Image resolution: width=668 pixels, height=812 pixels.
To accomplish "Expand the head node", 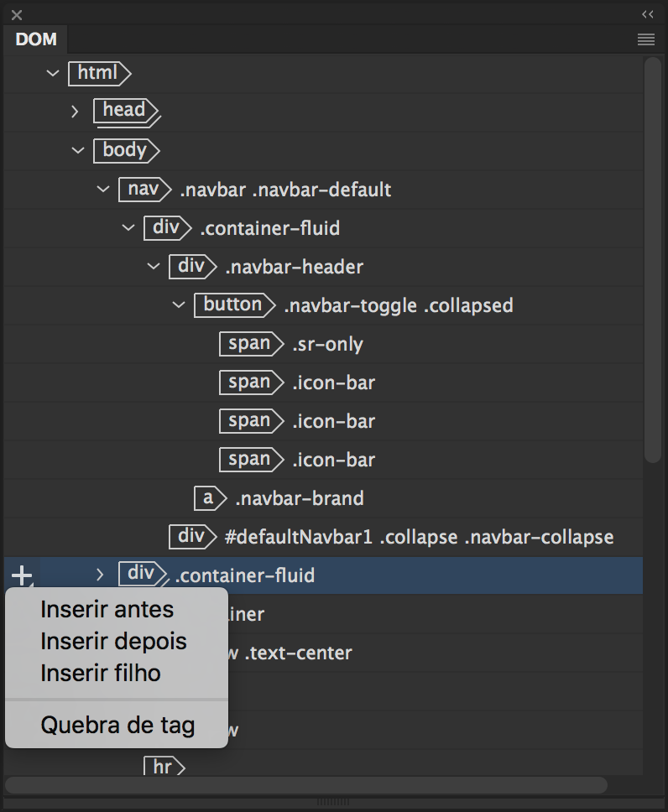I will coord(75,111).
